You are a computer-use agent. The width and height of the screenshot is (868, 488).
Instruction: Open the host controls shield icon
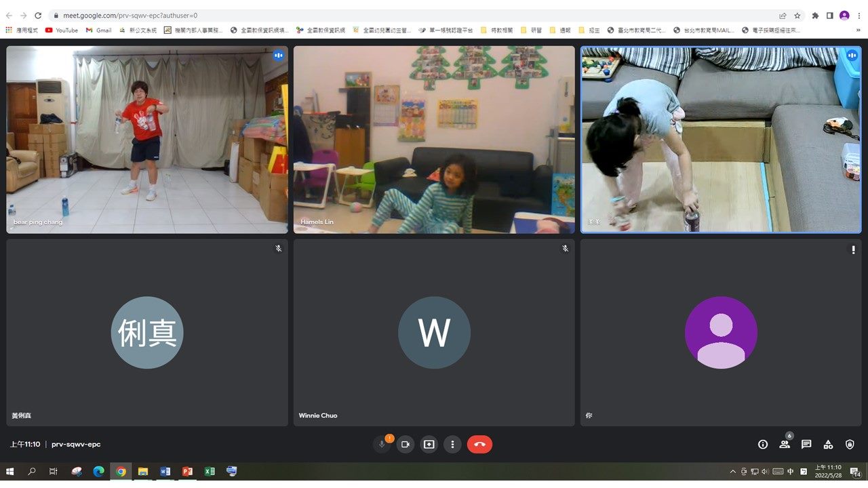tap(850, 445)
